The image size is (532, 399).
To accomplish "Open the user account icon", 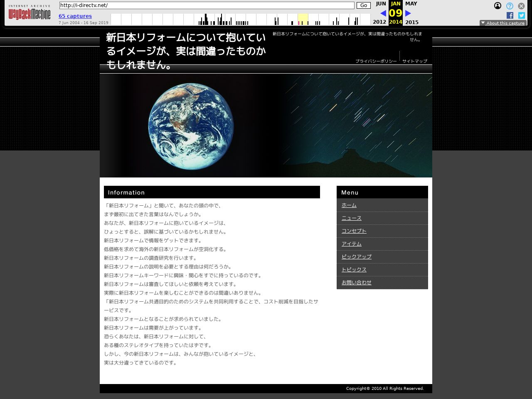I will pyautogui.click(x=498, y=6).
